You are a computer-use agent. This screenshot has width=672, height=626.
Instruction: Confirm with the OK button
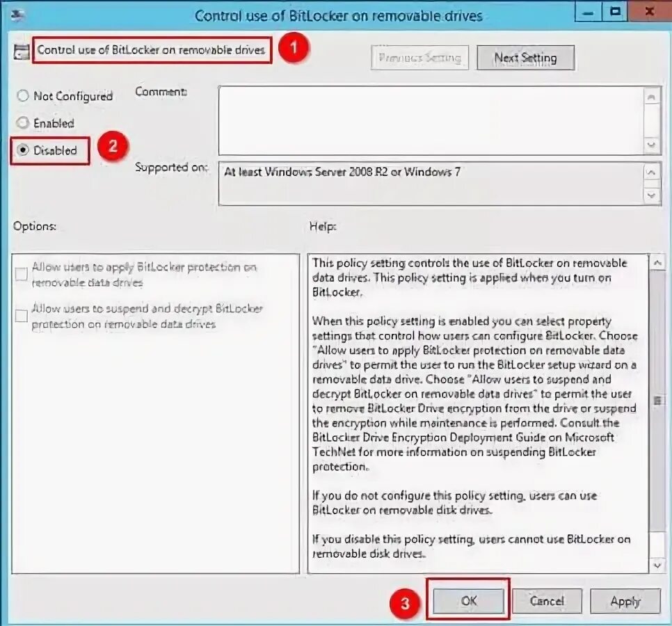point(468,601)
